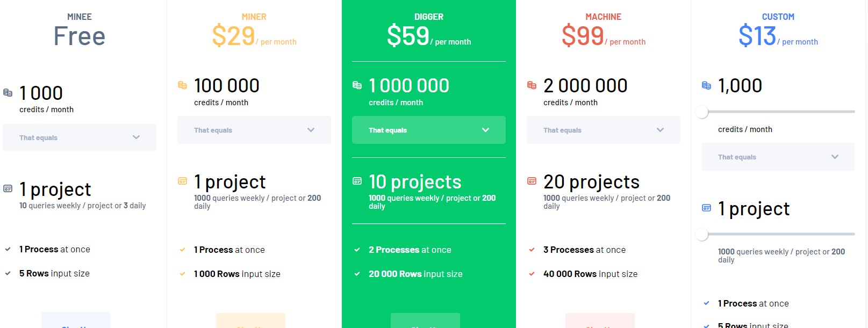The width and height of the screenshot is (868, 328).
Task: Click the MINEE Free plan heading
Action: [x=80, y=31]
